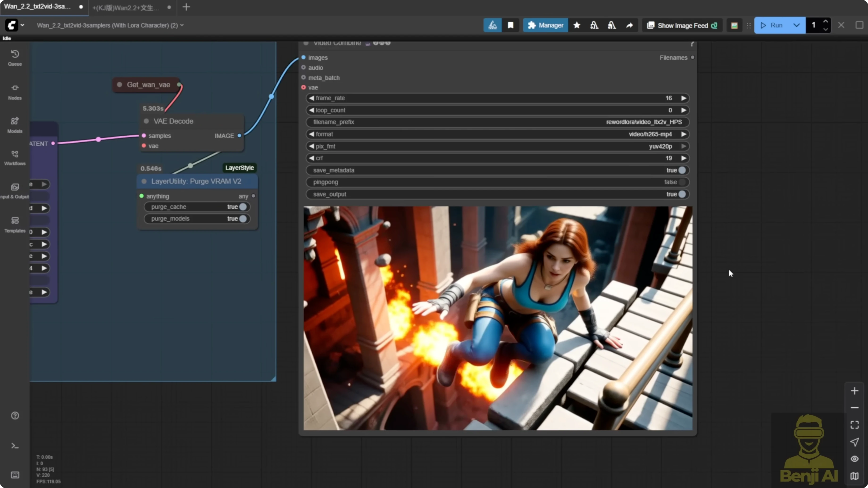The image size is (868, 488).
Task: Click the fit-view icon in bottom-right controls
Action: click(x=854, y=424)
